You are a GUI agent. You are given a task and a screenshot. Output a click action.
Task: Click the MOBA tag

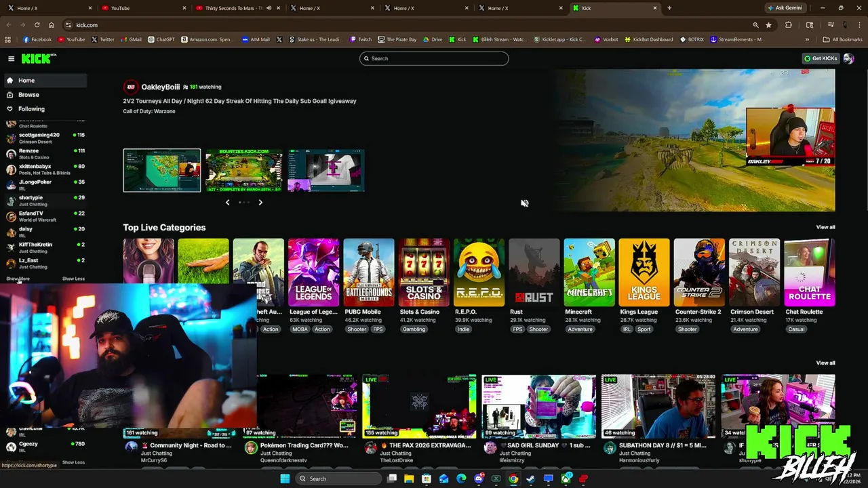click(300, 329)
